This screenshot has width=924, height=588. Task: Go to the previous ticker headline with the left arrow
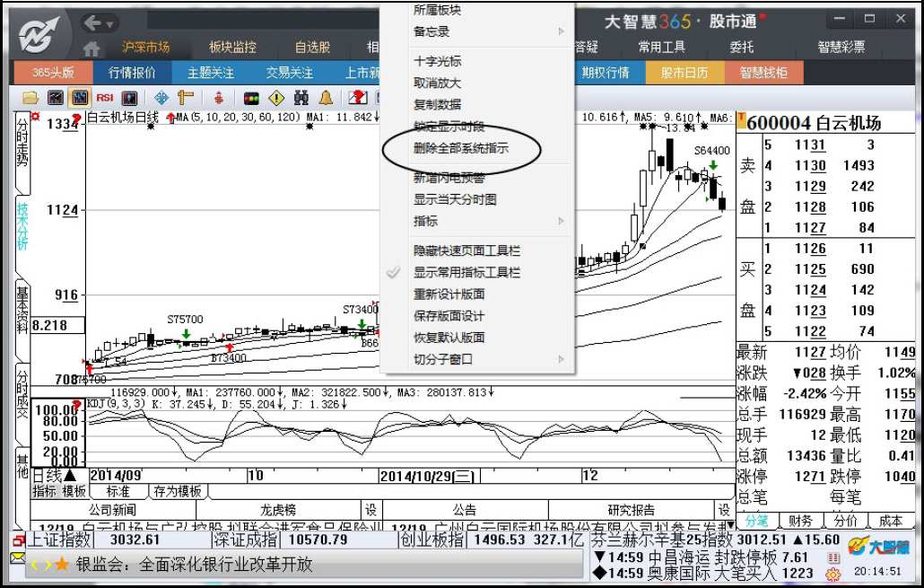(x=34, y=565)
